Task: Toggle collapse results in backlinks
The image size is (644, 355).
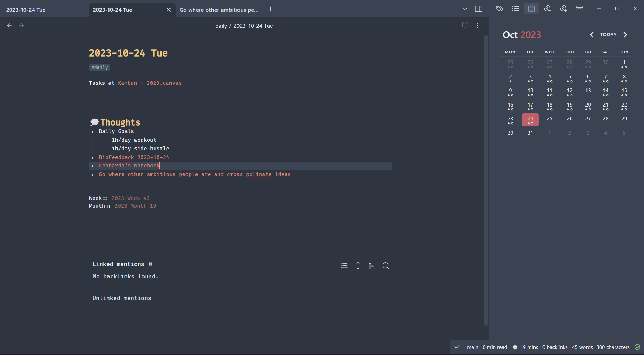Action: tap(344, 266)
